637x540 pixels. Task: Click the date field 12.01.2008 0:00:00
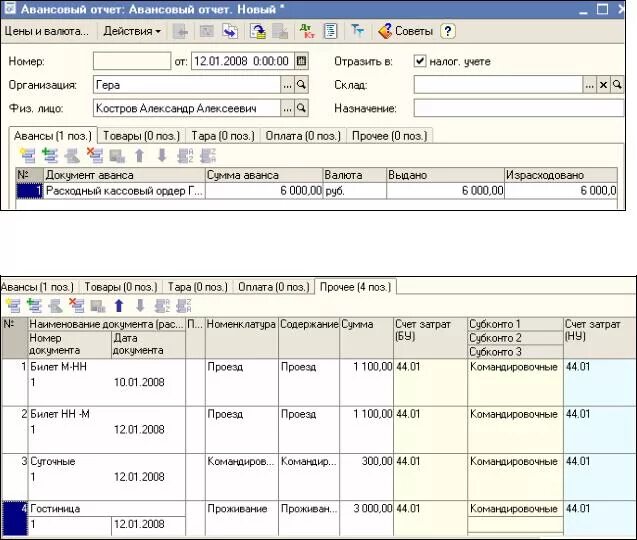[x=243, y=61]
